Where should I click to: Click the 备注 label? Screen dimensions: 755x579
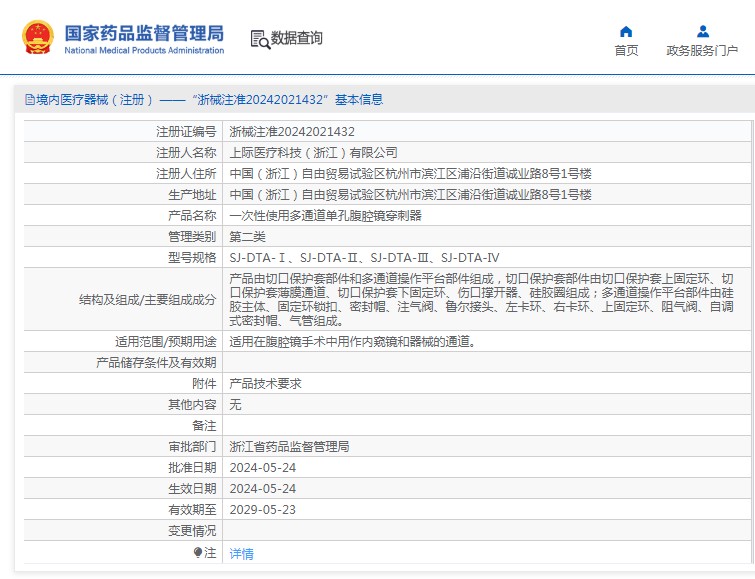tap(204, 426)
